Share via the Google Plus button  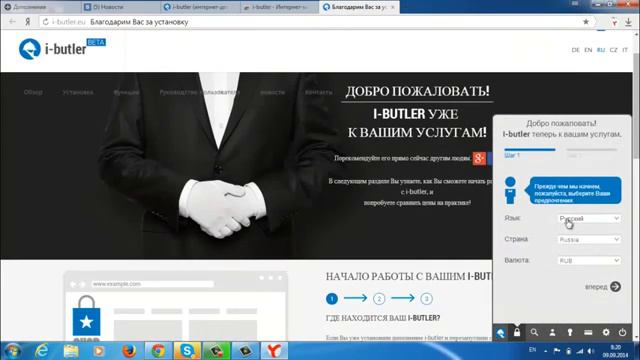click(479, 158)
